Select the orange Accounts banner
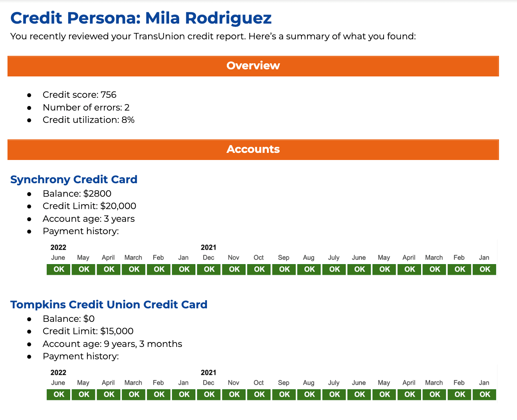Screen dimensions: 517x420 click(253, 149)
